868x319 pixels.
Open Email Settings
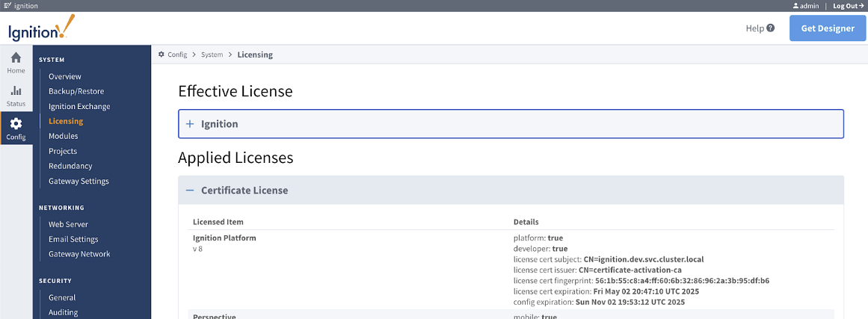tap(73, 239)
